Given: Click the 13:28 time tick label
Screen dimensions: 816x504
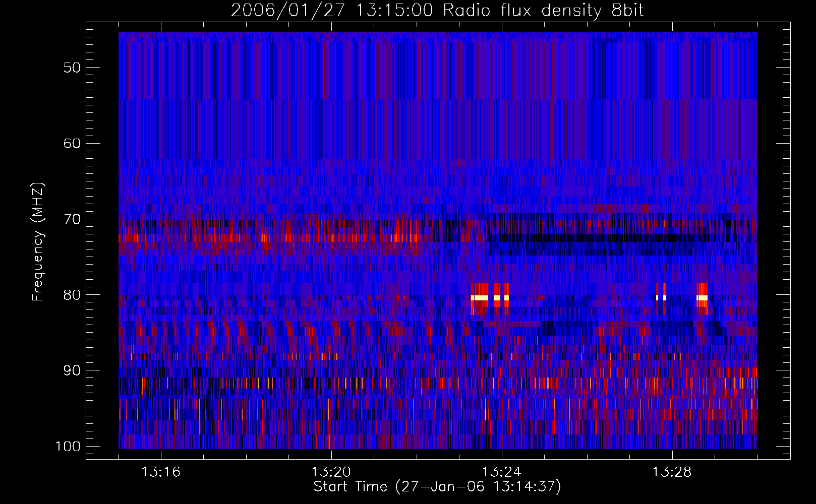Looking at the screenshot, I should pyautogui.click(x=672, y=472).
